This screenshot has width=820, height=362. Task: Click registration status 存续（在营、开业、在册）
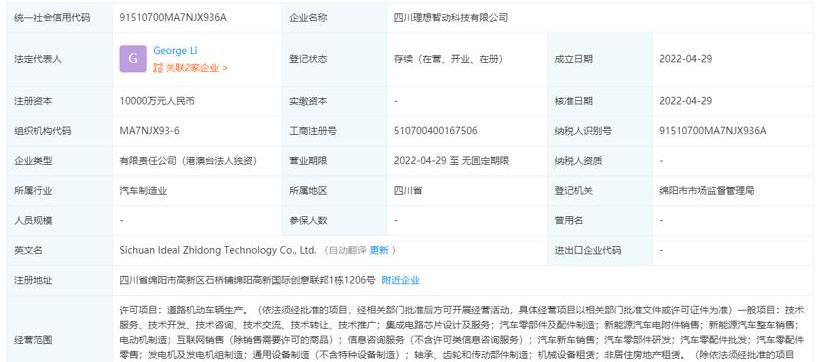tap(448, 59)
